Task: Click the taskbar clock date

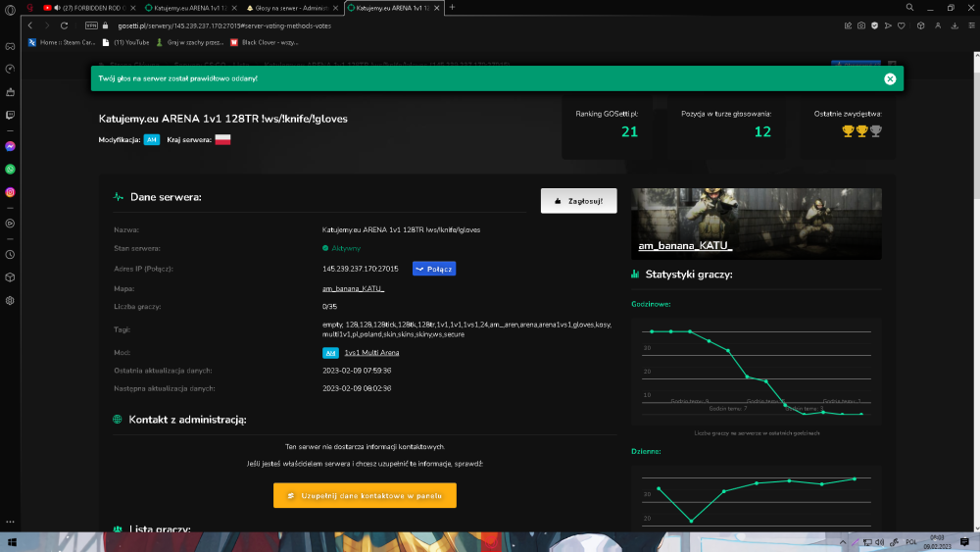Action: coord(938,542)
